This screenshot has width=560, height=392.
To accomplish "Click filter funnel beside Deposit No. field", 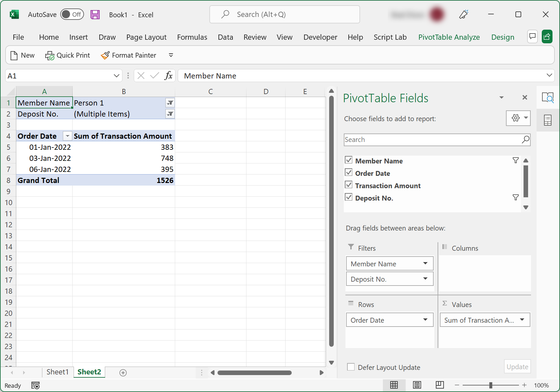I will click(516, 197).
